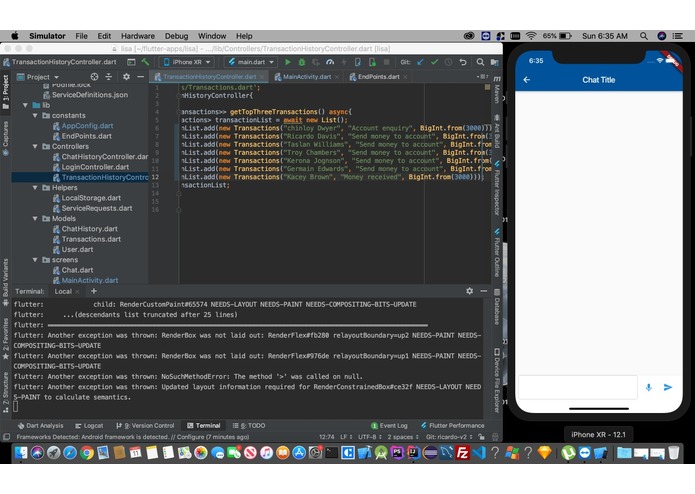The width and height of the screenshot is (695, 494).
Task: Click the Wi-Fi icon in menu bar
Action: [x=531, y=36]
